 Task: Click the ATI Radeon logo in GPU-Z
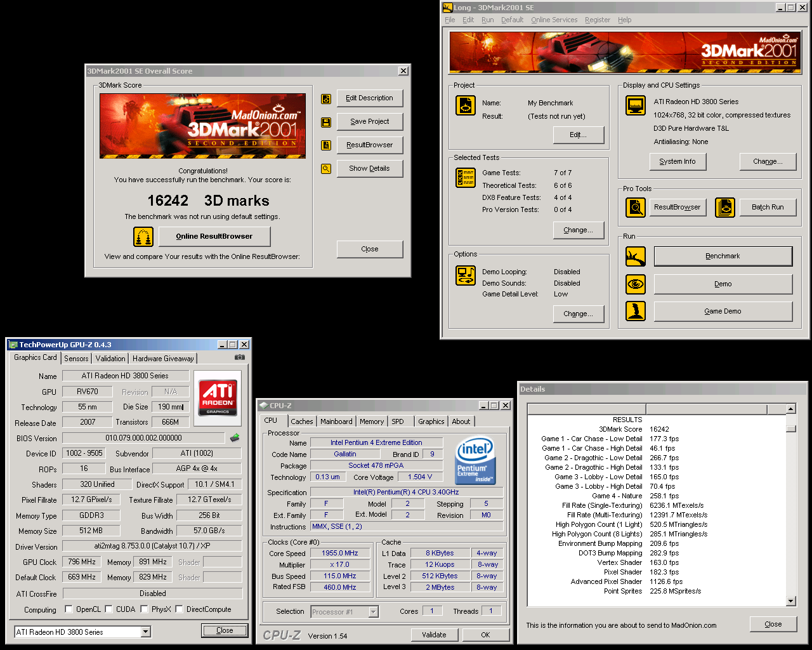pyautogui.click(x=218, y=397)
